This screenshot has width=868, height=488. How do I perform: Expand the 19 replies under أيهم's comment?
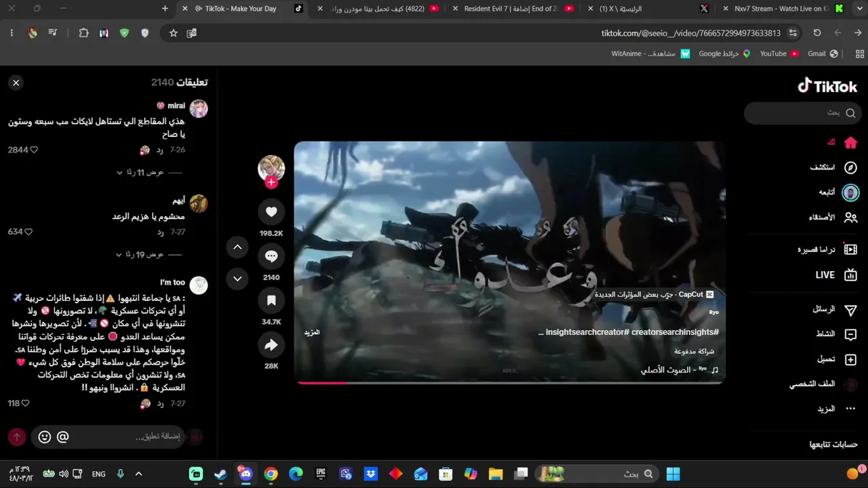pos(144,255)
